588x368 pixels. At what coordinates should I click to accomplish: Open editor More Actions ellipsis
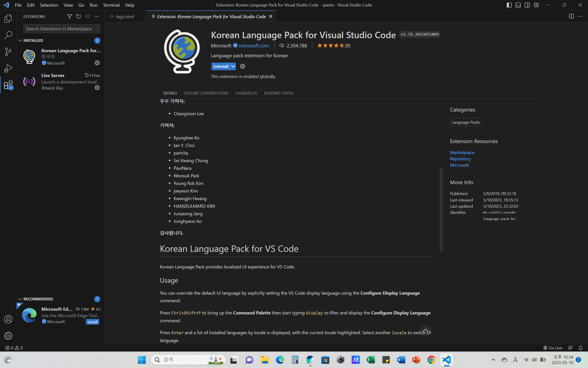[580, 16]
